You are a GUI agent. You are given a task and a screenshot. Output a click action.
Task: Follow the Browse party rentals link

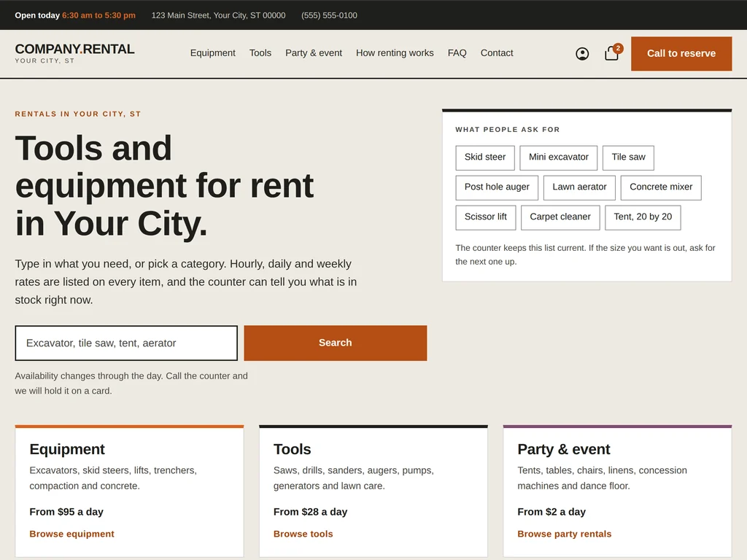(x=565, y=534)
